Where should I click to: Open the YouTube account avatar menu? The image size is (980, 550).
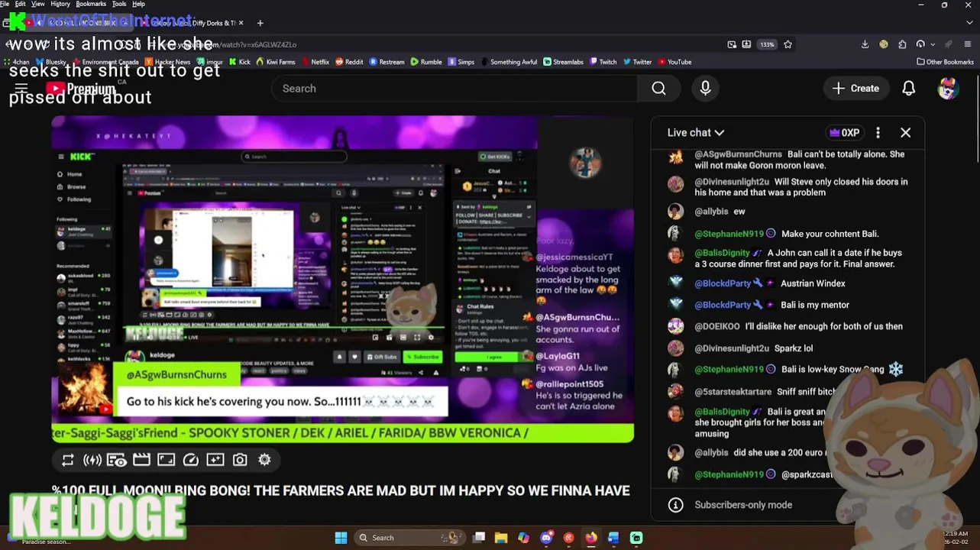(x=948, y=89)
